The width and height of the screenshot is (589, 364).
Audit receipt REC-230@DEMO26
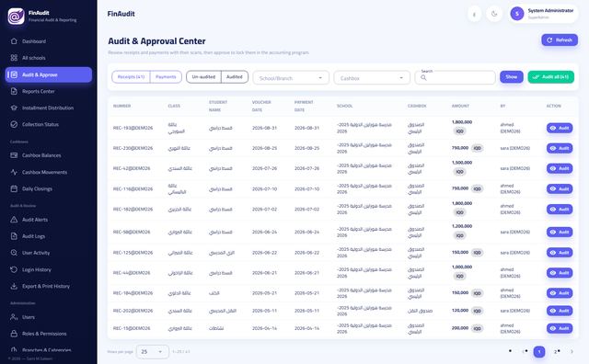click(560, 148)
